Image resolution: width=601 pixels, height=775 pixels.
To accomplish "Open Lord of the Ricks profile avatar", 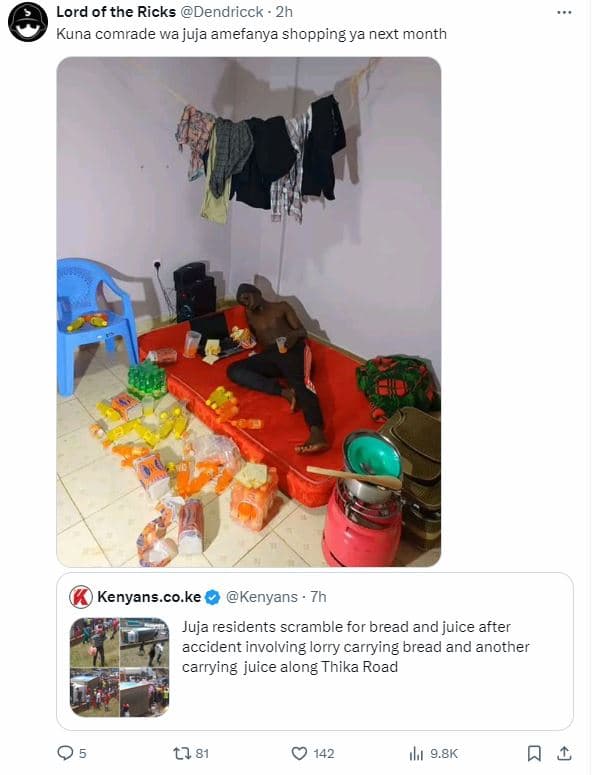I will tap(28, 22).
